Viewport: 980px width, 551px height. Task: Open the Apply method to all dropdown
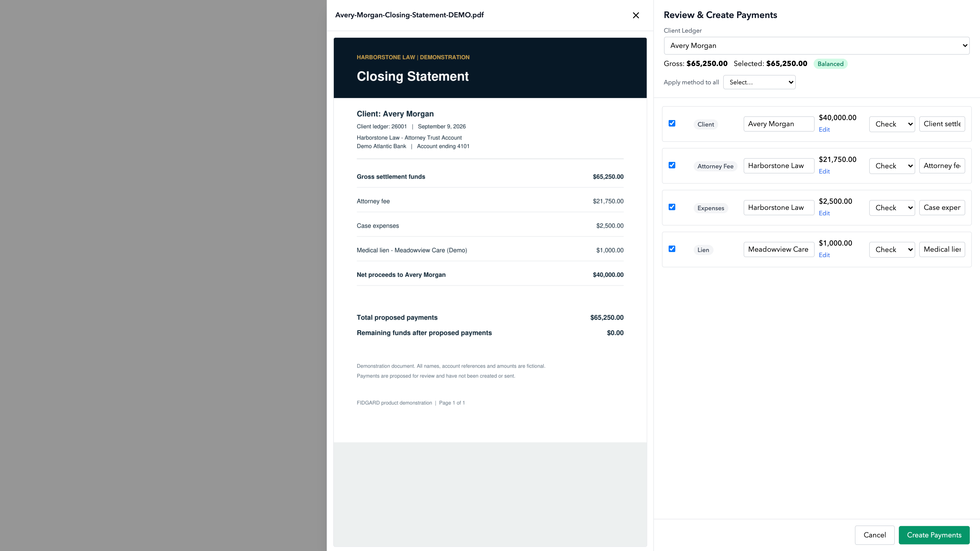coord(759,82)
